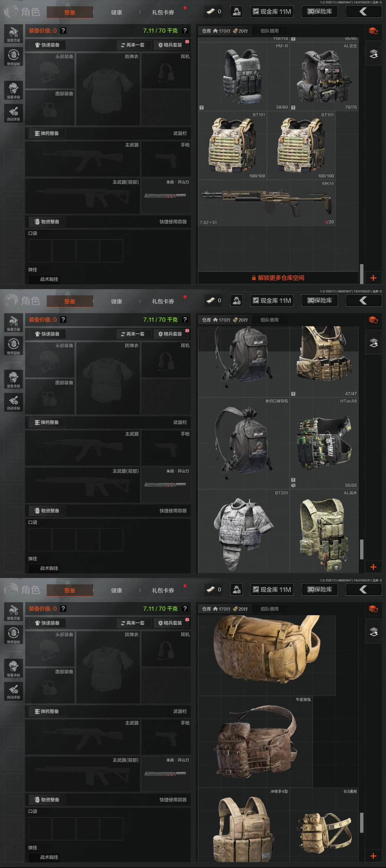Viewport: 386px width, 868px height.
Task: Open 现金库 11M button in top screenshot
Action: [x=272, y=12]
